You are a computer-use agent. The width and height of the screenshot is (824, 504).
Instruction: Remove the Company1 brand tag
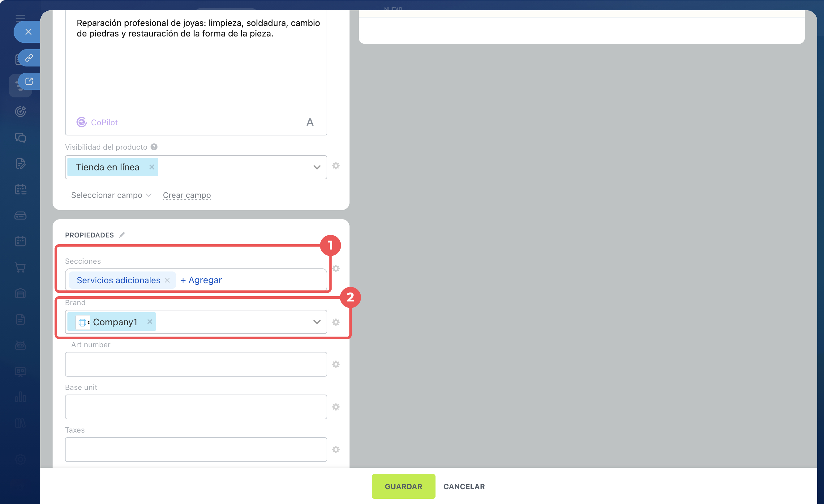149,322
